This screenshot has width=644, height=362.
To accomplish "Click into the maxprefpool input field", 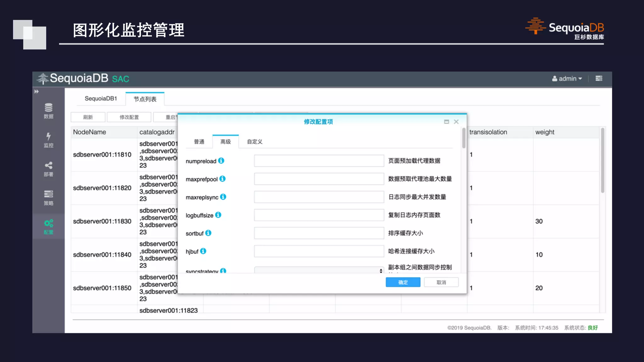I will click(x=319, y=179).
